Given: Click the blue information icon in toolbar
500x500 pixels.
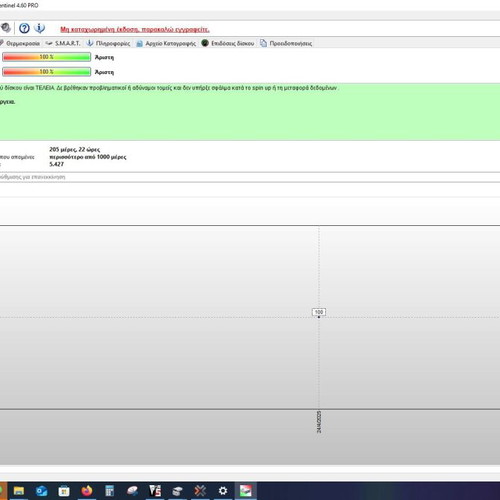Looking at the screenshot, I should [x=39, y=28].
